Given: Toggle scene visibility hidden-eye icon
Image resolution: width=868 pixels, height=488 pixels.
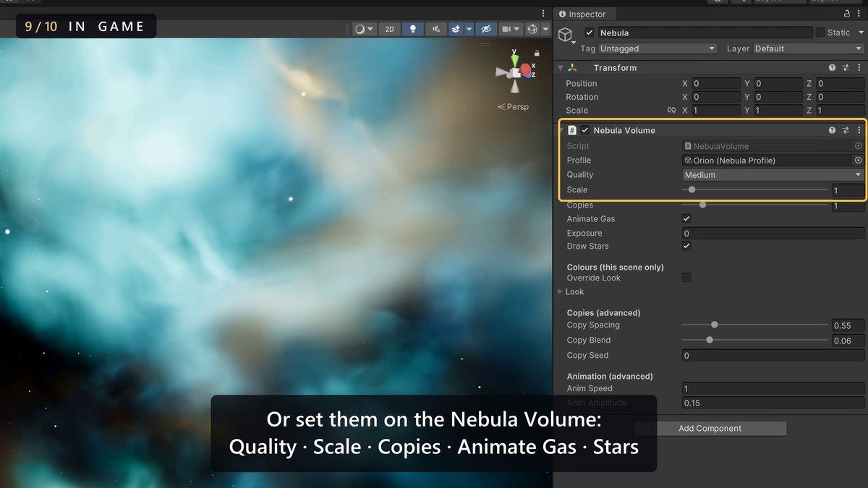Looking at the screenshot, I should (x=486, y=29).
